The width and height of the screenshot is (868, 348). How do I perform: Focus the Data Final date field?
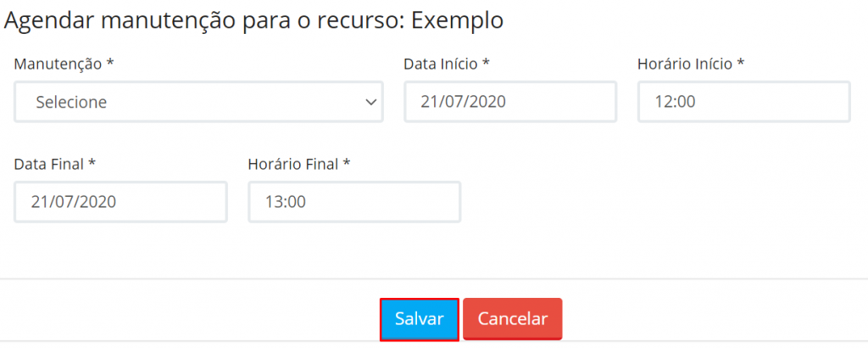coord(120,202)
